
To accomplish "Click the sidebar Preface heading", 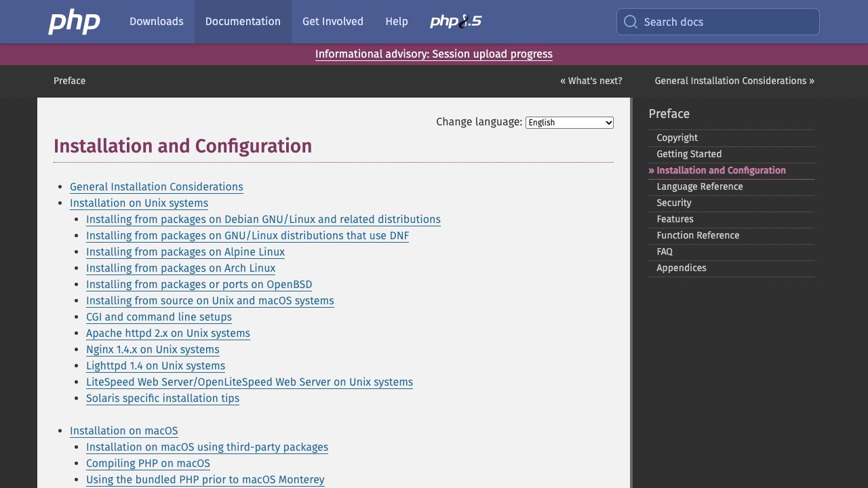I will point(669,114).
